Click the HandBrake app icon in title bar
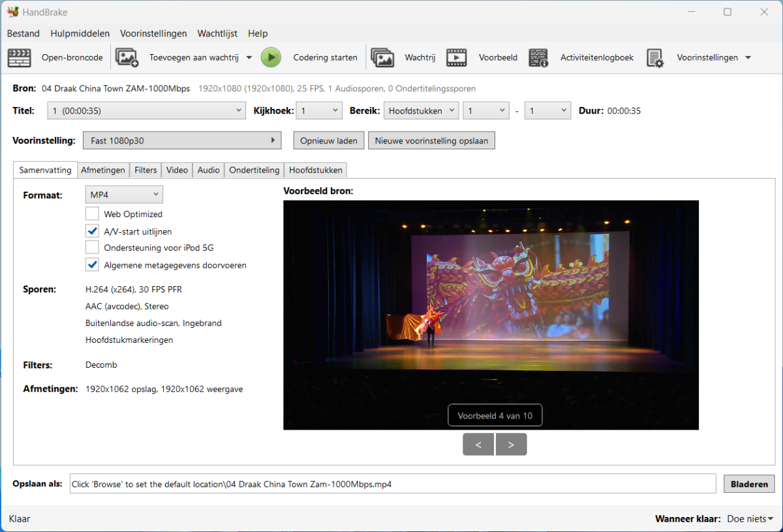Image resolution: width=783 pixels, height=532 pixels. pos(12,12)
